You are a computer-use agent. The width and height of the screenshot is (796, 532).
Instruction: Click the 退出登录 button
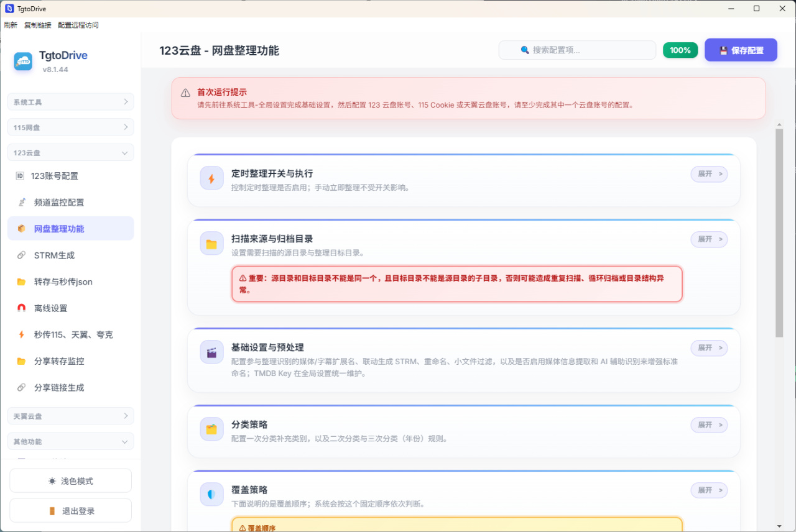pos(71,511)
